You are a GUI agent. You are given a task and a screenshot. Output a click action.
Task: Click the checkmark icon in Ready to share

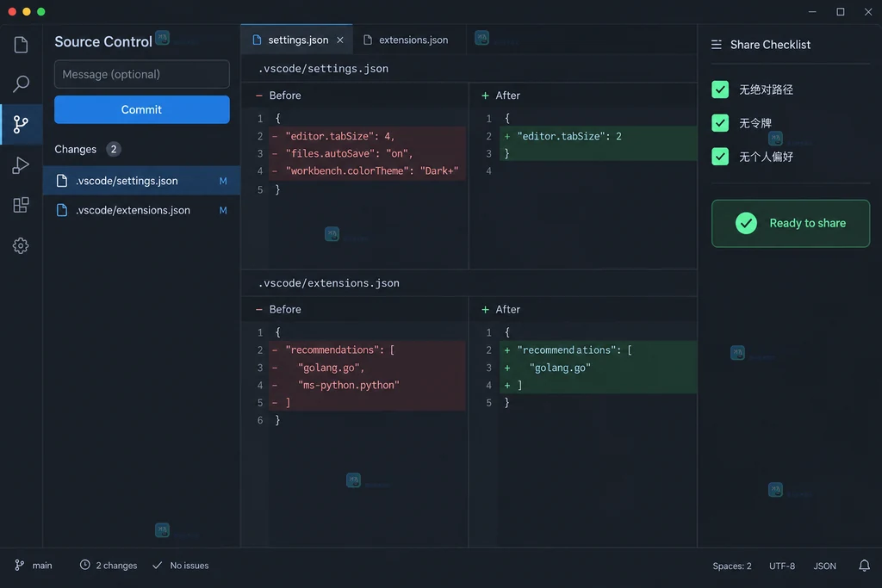point(746,223)
